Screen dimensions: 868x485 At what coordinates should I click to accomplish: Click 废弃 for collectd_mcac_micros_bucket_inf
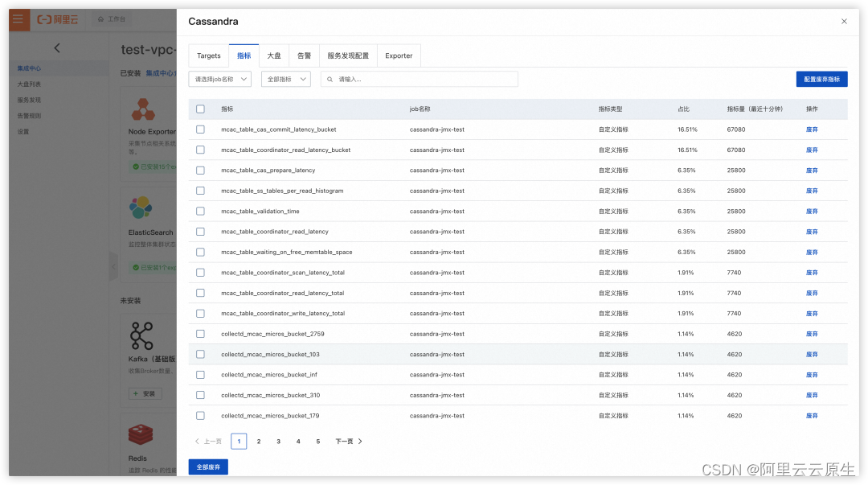pyautogui.click(x=812, y=376)
